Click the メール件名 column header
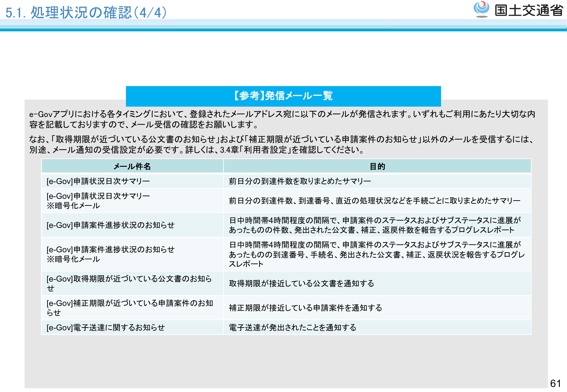Viewport: 567px width, 392px height. click(x=132, y=166)
